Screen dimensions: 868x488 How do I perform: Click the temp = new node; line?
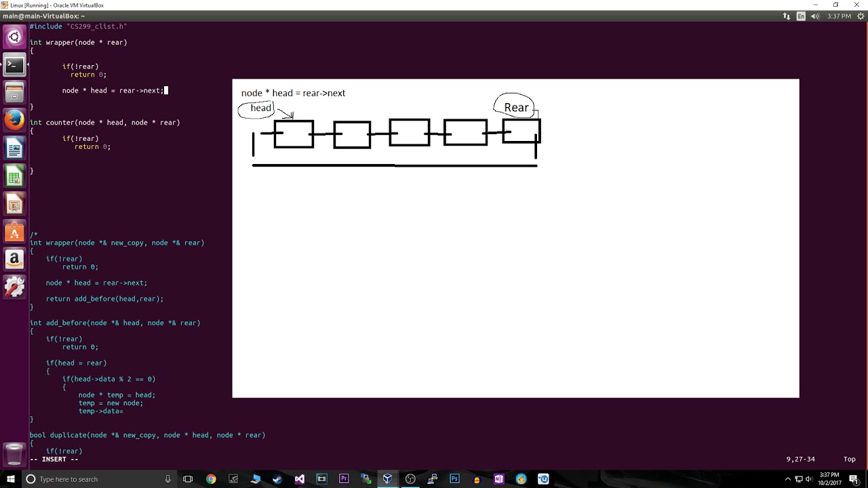click(x=111, y=403)
